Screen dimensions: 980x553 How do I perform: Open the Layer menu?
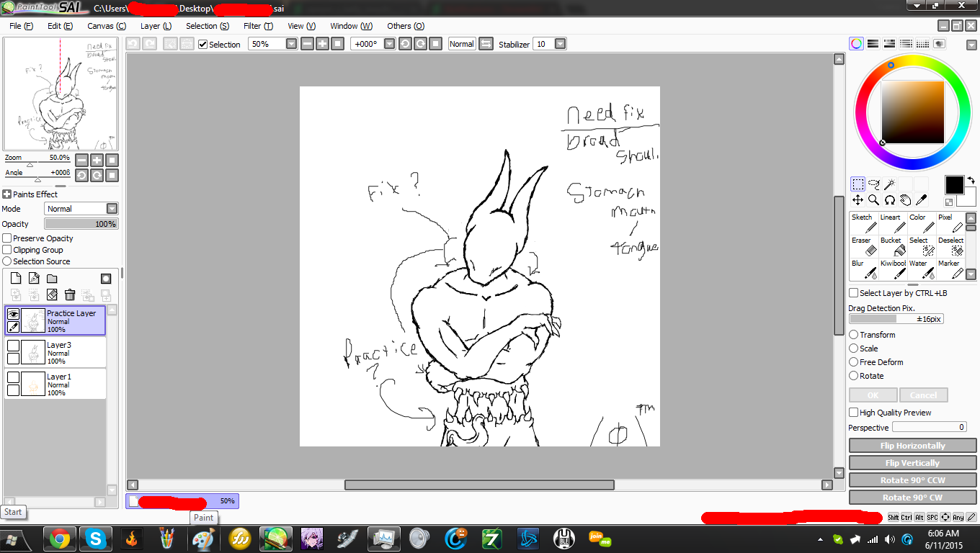click(156, 26)
